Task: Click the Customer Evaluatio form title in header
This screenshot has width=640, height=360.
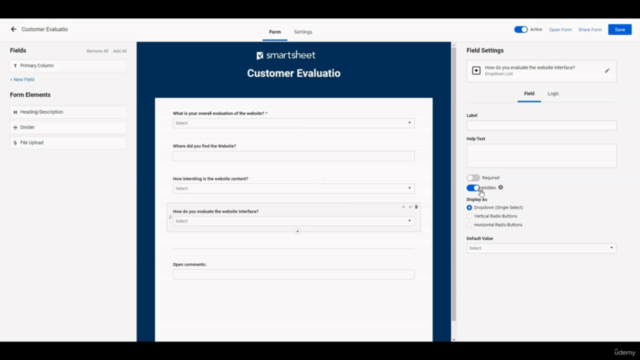Action: tap(293, 73)
